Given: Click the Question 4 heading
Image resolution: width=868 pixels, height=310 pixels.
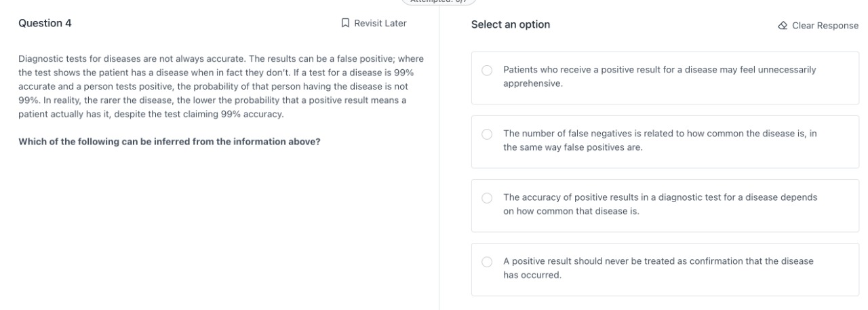Looking at the screenshot, I should pyautogui.click(x=45, y=24).
